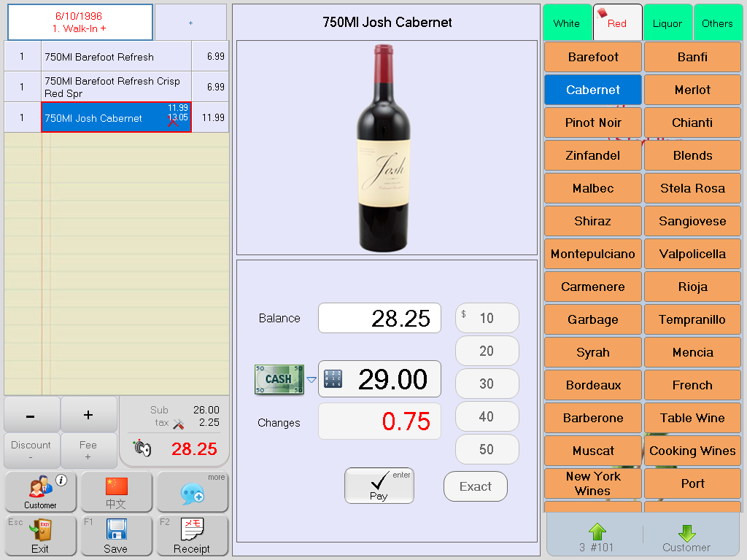Select the Rioja category

point(692,287)
